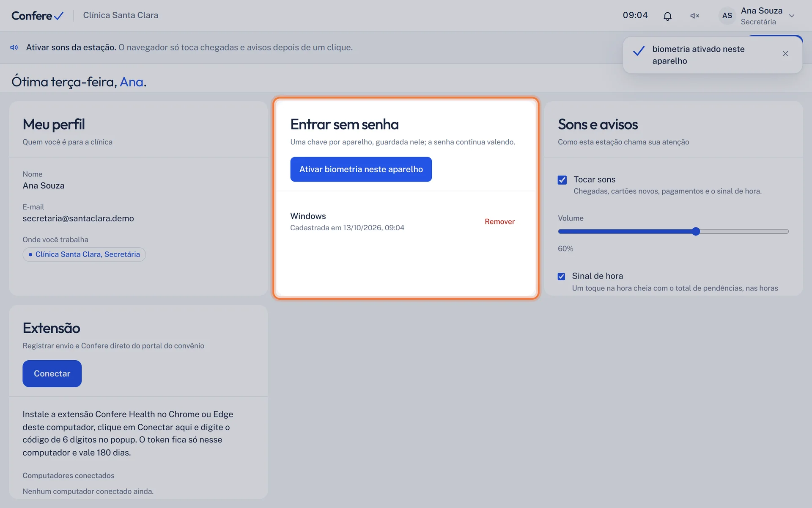Click the Ana Souza name value
The image size is (812, 508).
[44, 186]
